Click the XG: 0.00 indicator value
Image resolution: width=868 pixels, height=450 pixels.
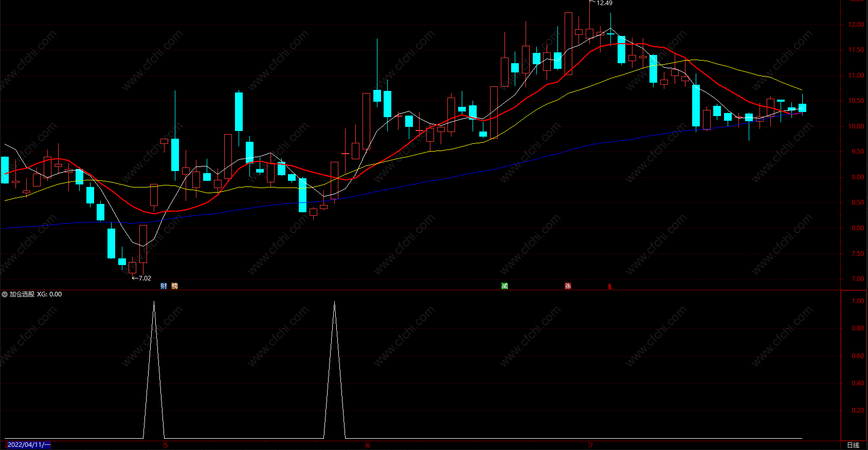coord(49,294)
